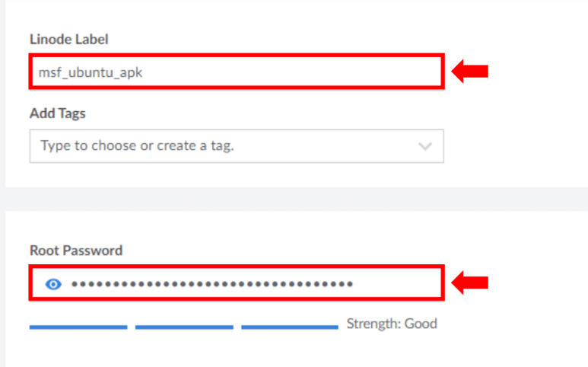Image resolution: width=588 pixels, height=367 pixels.
Task: Click the "Strength: Good" indicator text
Action: coord(392,324)
